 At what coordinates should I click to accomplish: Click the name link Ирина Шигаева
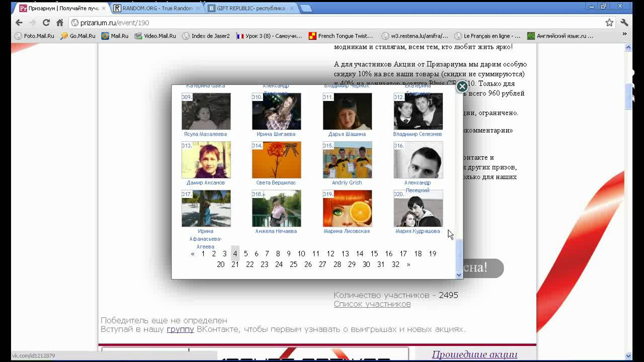[276, 134]
